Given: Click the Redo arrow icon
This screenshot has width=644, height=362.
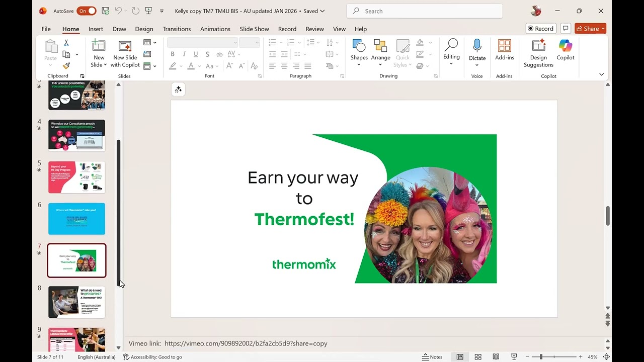Looking at the screenshot, I should point(135,11).
